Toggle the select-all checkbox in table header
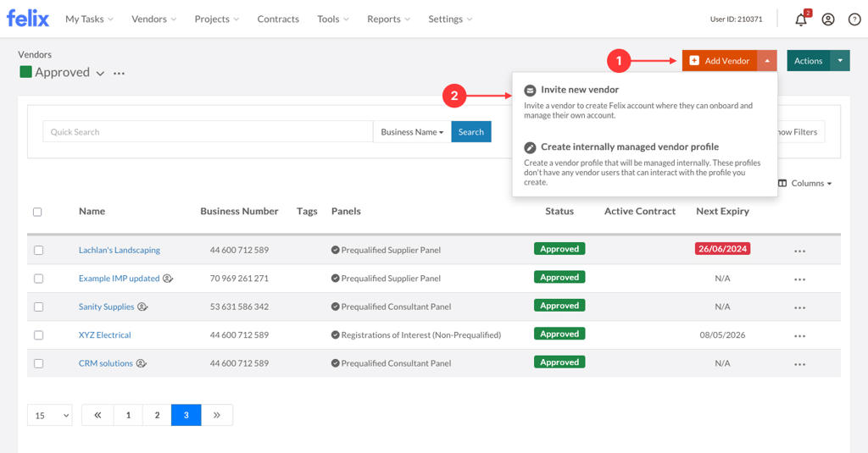 [37, 212]
